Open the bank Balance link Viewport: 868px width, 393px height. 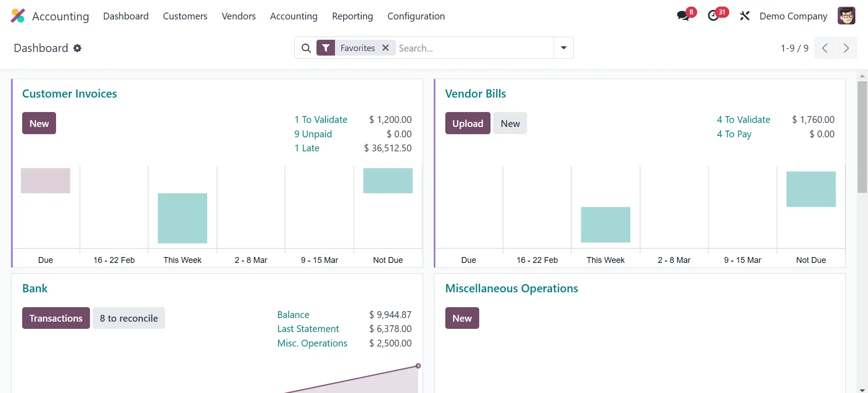[x=293, y=314]
